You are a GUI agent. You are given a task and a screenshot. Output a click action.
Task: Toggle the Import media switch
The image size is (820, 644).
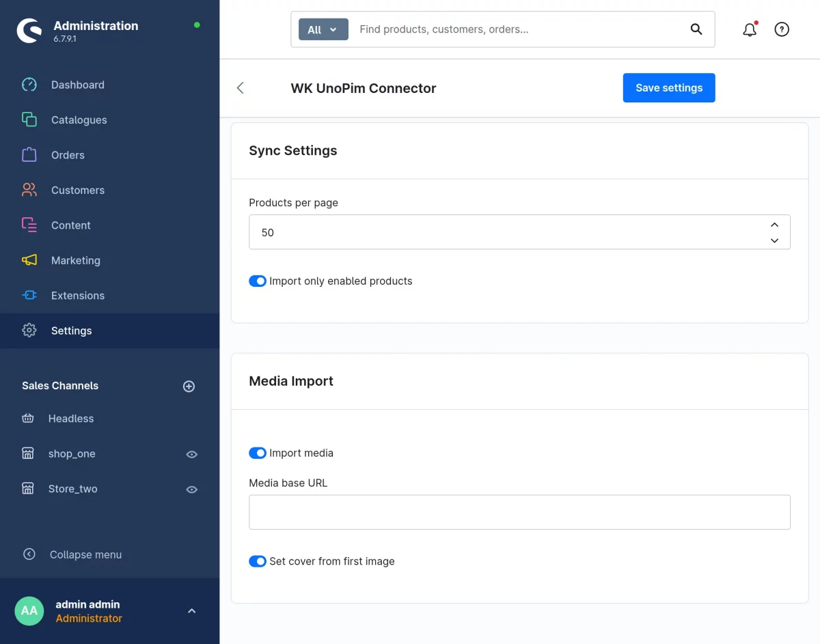tap(258, 453)
